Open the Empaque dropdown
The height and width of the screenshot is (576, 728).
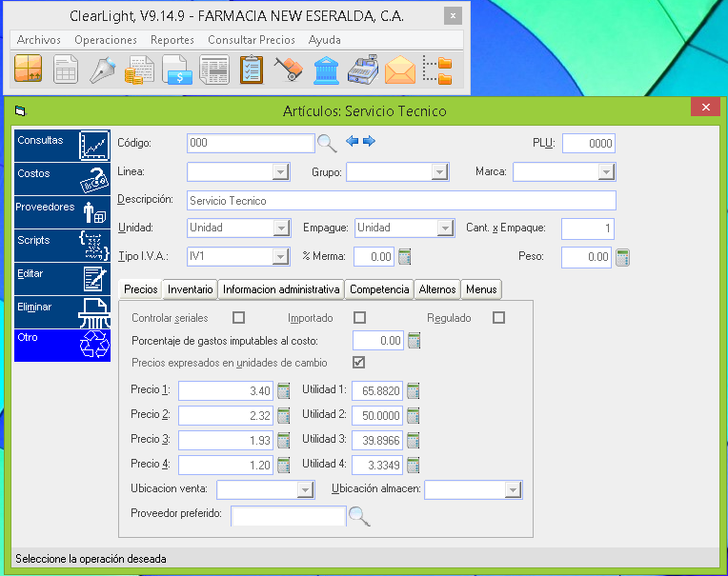[x=445, y=228]
